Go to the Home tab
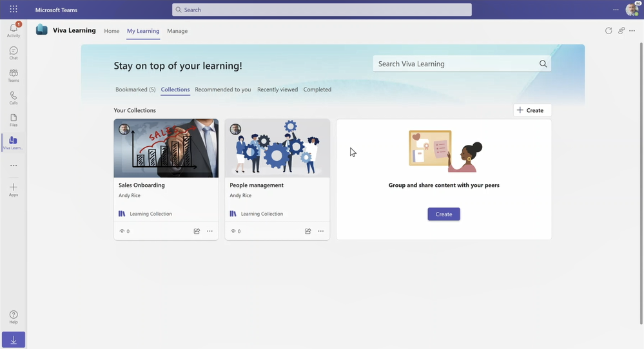Viewport: 644px width, 349px height. pos(112,31)
